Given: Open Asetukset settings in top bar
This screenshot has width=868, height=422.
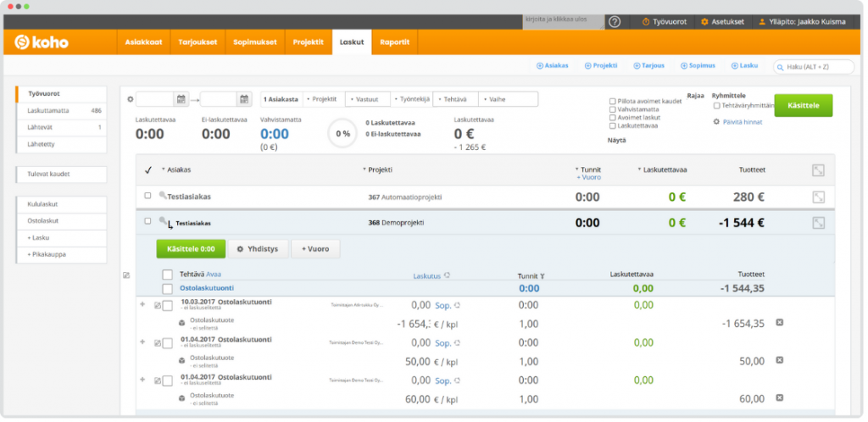Looking at the screenshot, I should [722, 21].
